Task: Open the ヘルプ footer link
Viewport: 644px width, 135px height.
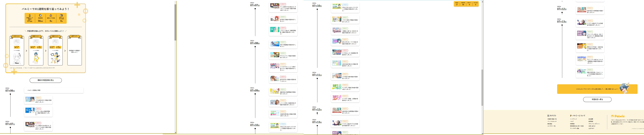Action: coord(572,121)
